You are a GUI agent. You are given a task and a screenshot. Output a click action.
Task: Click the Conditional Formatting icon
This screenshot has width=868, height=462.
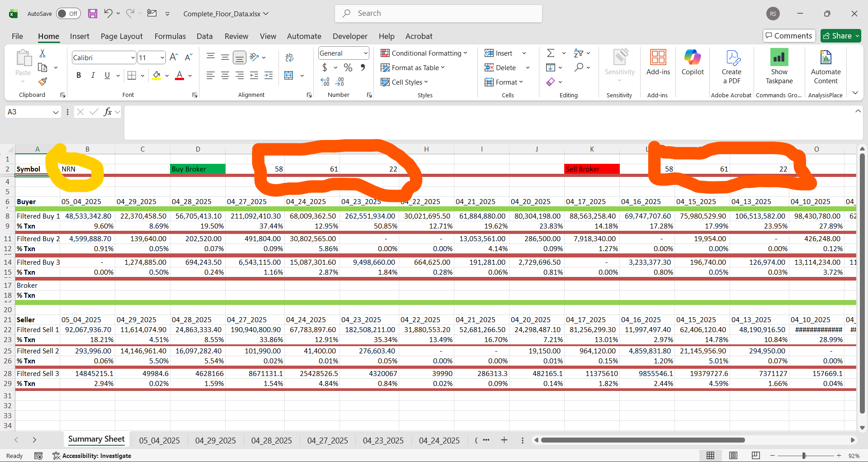[x=385, y=53]
